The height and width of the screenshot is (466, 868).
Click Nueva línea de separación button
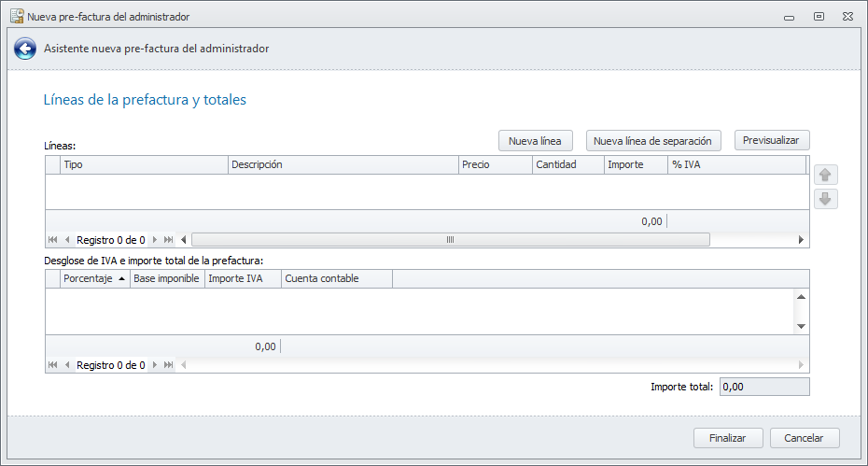click(x=653, y=141)
